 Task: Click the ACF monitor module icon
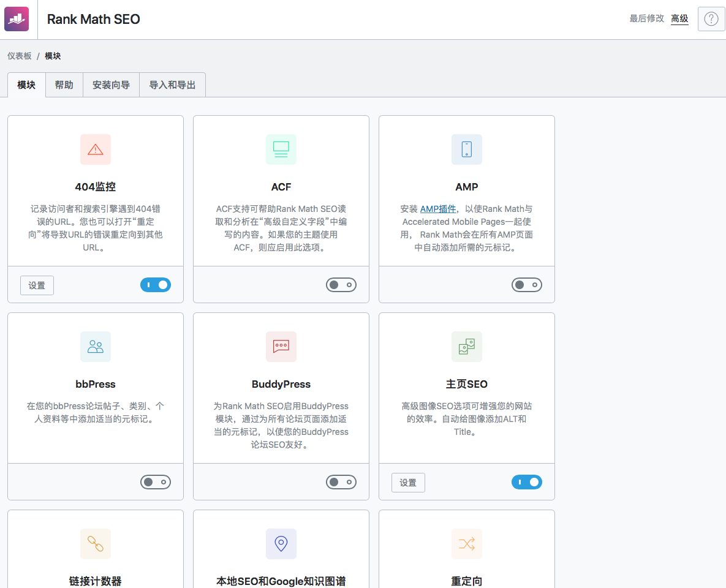[x=281, y=149]
